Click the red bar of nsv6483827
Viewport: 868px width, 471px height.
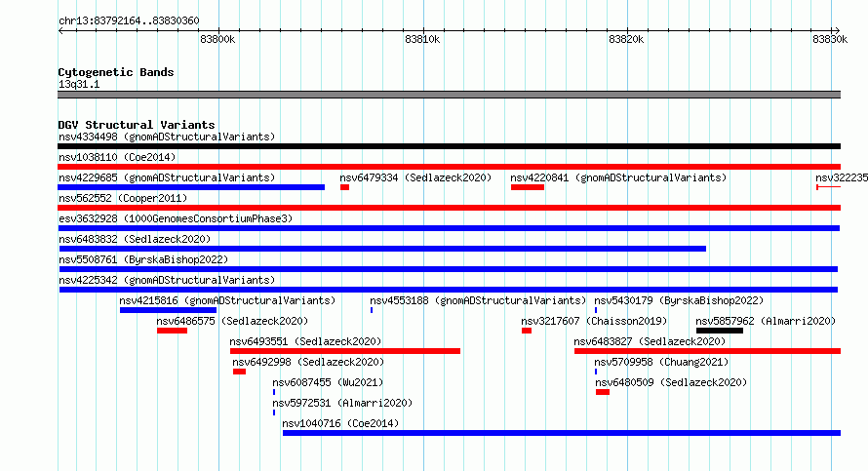click(x=707, y=351)
